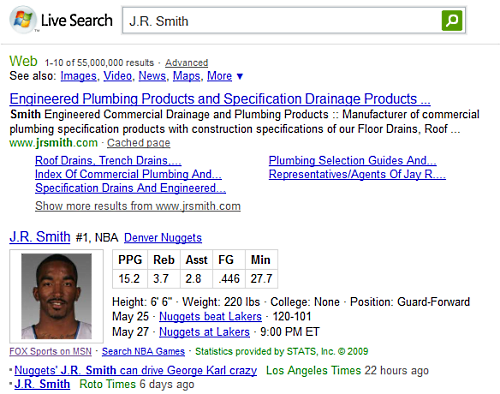Click the Web results heading
The width and height of the screenshot is (500, 394).
pos(23,61)
